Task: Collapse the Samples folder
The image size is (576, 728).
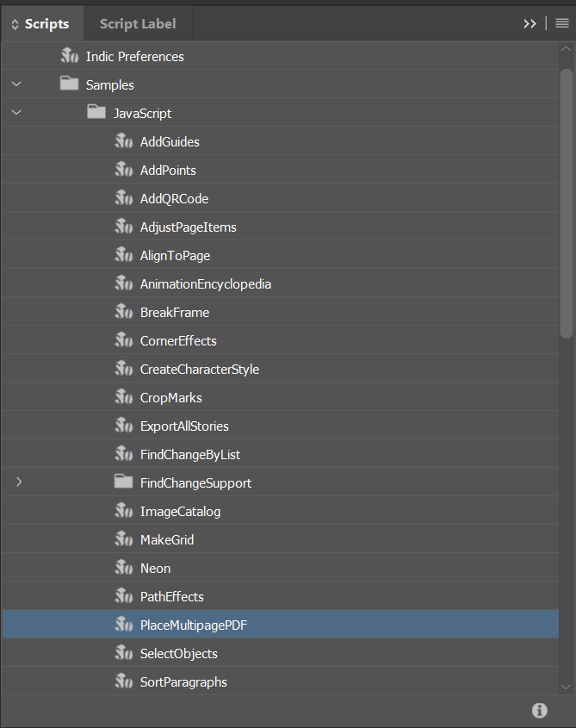Action: point(16,84)
